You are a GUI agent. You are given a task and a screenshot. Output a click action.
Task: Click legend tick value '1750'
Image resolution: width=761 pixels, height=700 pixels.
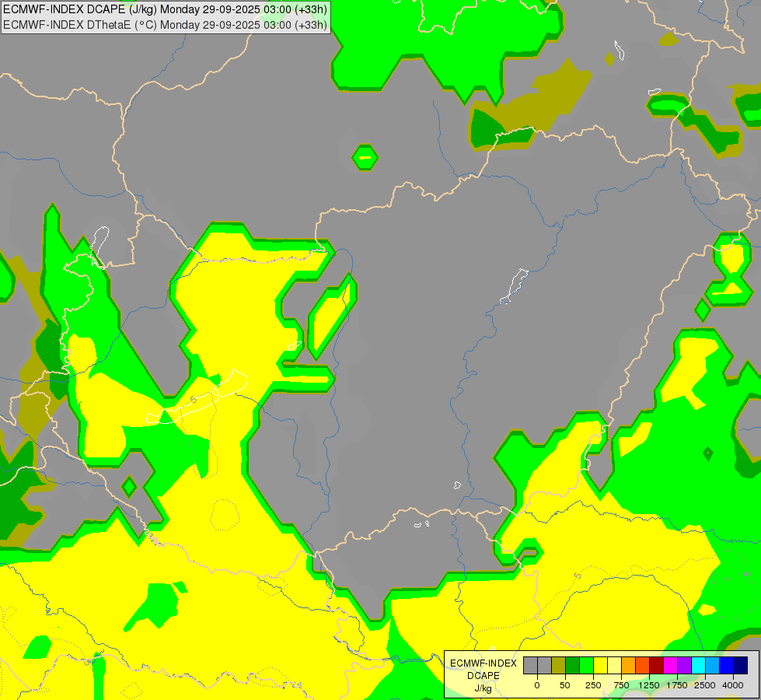tap(677, 685)
